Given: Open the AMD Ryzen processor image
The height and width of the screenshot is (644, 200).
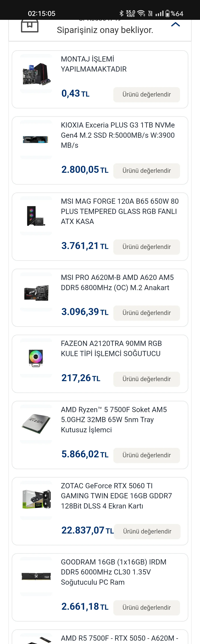Looking at the screenshot, I should tap(36, 424).
